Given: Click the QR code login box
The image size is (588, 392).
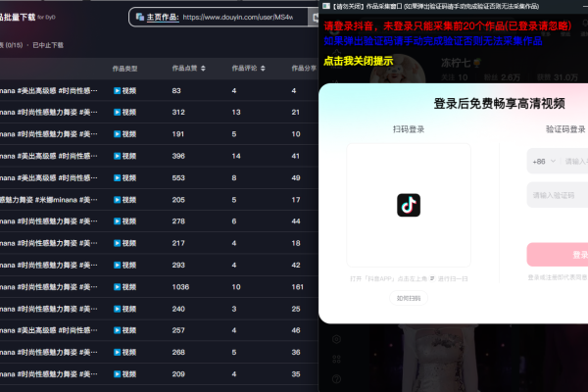Looking at the screenshot, I should [x=409, y=205].
